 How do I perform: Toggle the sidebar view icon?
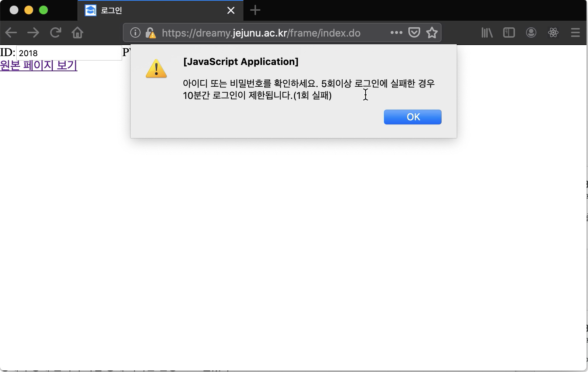tap(509, 33)
